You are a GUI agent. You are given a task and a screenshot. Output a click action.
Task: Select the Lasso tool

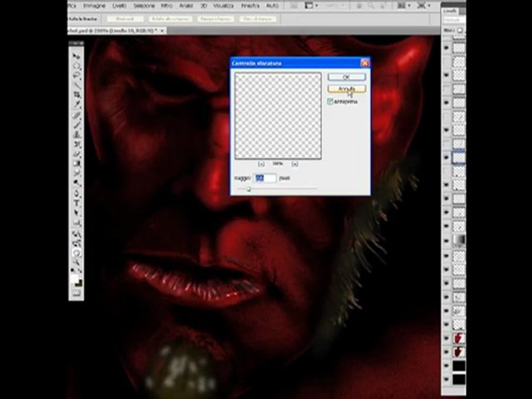[x=76, y=75]
